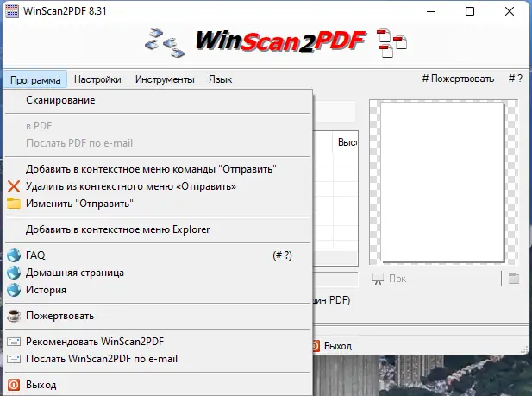Choose Добавить в контекстное меню Explorer
The image size is (532, 396).
158,229
